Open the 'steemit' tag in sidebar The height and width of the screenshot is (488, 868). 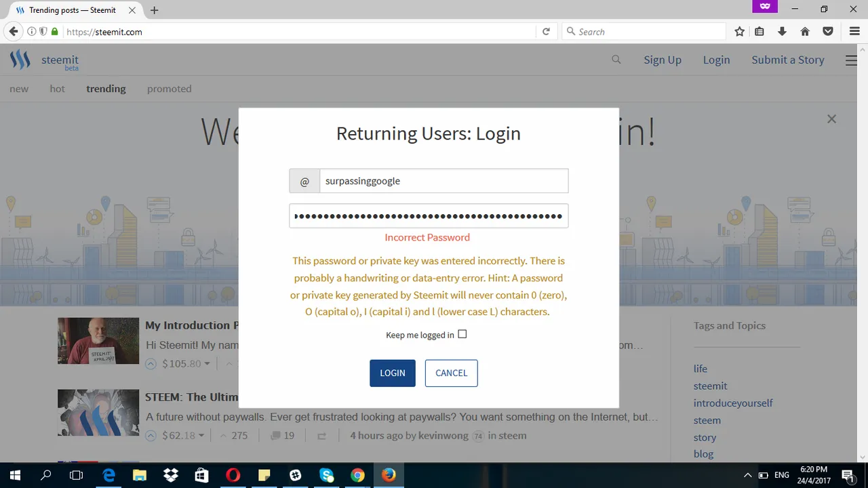pos(710,386)
